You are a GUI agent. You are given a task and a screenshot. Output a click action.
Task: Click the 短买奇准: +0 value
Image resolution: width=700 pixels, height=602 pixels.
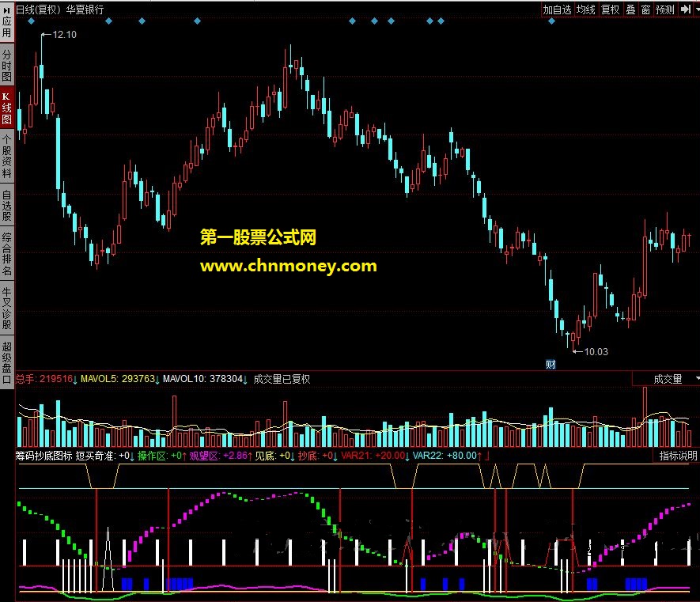click(104, 456)
